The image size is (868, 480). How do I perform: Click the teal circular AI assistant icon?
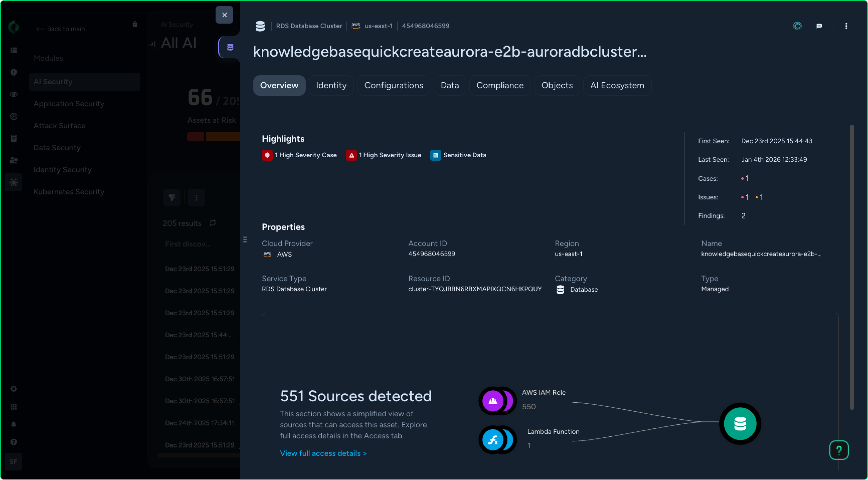click(797, 26)
